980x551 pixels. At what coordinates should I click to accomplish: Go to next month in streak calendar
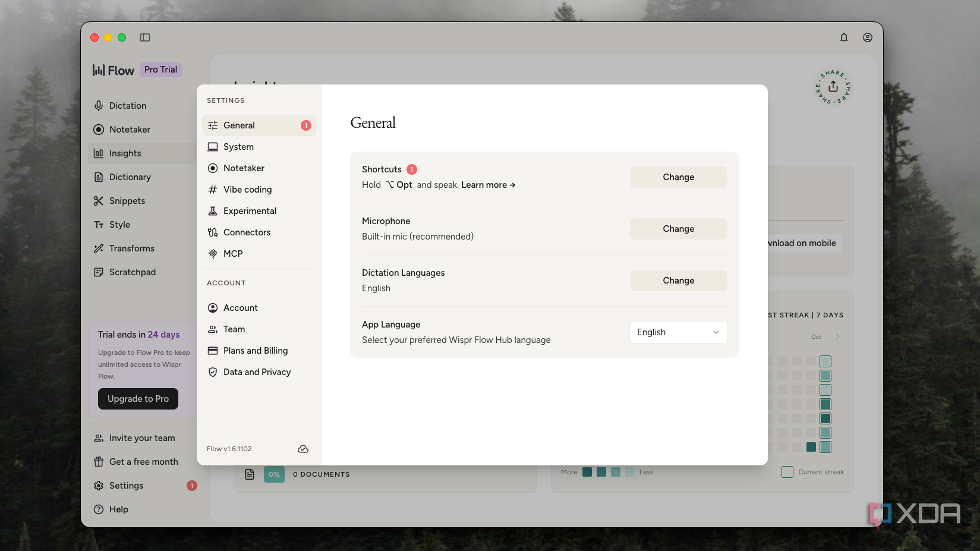[x=837, y=336]
